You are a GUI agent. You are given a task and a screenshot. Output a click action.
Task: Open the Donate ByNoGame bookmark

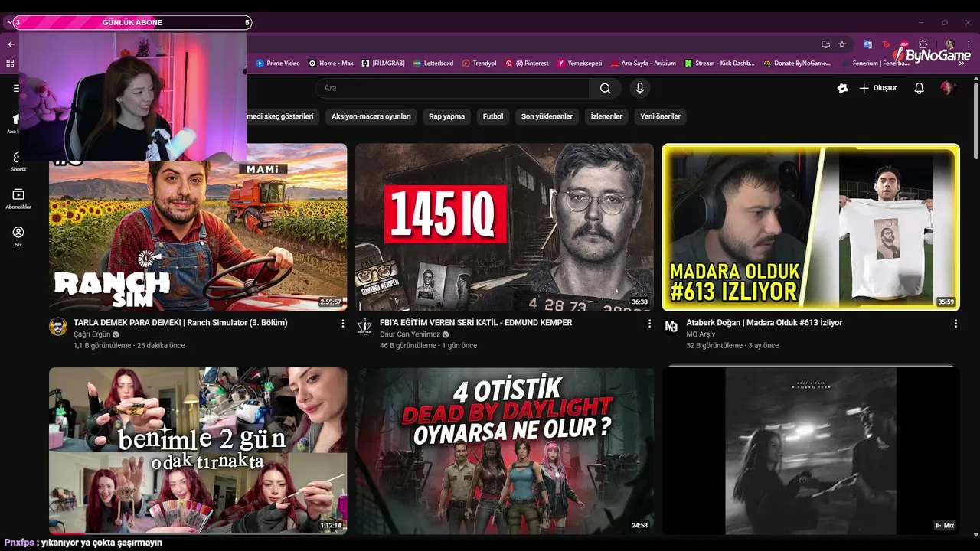pyautogui.click(x=797, y=64)
